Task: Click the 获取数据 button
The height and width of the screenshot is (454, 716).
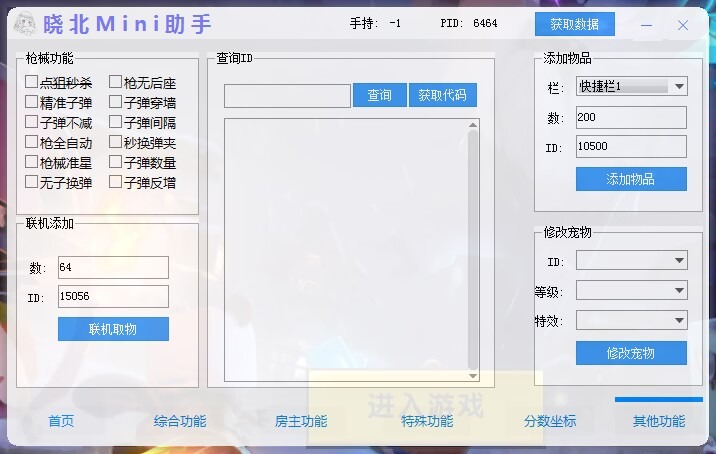Action: pos(575,24)
